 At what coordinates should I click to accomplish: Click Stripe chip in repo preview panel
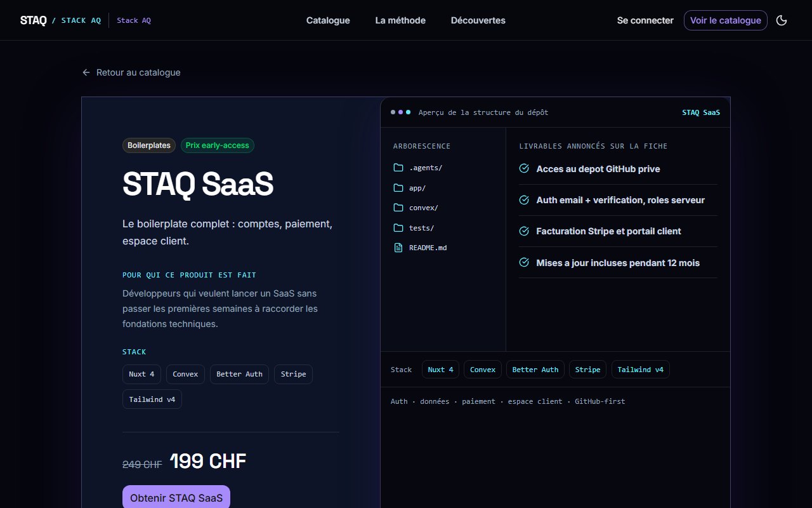[x=587, y=370]
